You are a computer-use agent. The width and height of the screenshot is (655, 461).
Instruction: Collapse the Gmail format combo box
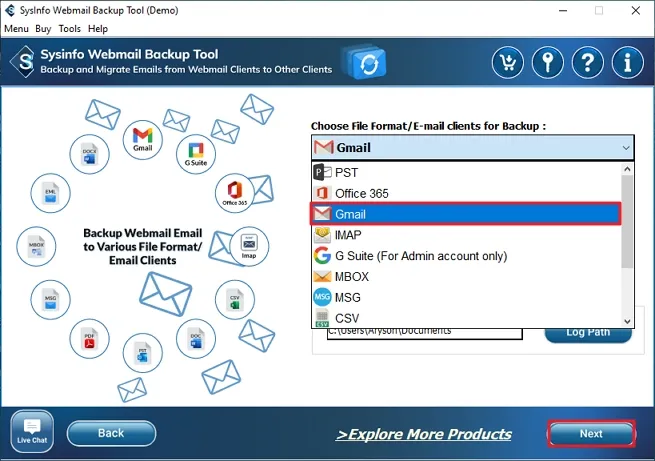coord(473,147)
